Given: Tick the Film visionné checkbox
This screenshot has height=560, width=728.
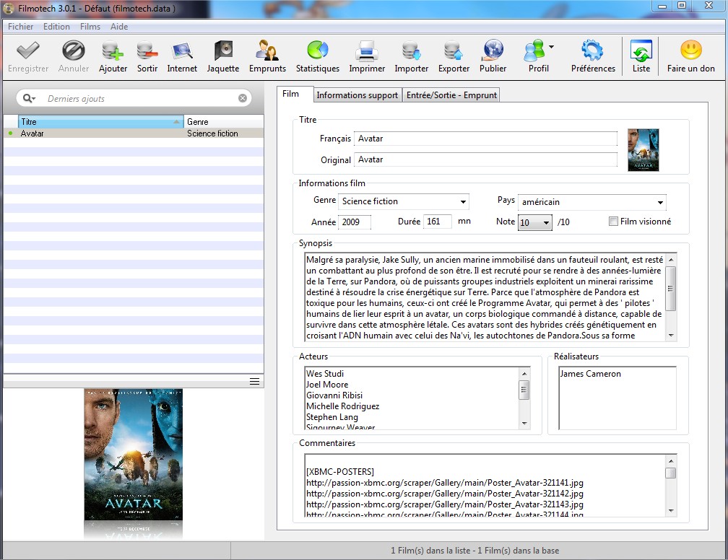Looking at the screenshot, I should tap(613, 222).
